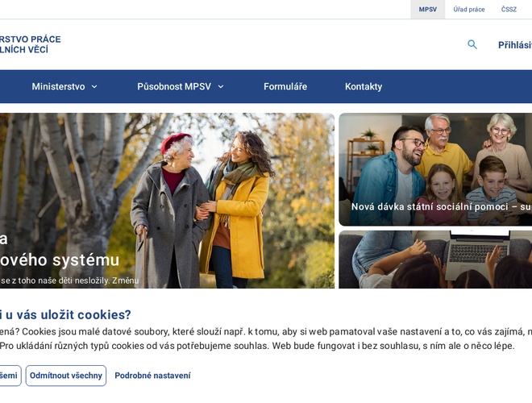Go to Formuláře page
This screenshot has height=403, width=532.
(285, 86)
